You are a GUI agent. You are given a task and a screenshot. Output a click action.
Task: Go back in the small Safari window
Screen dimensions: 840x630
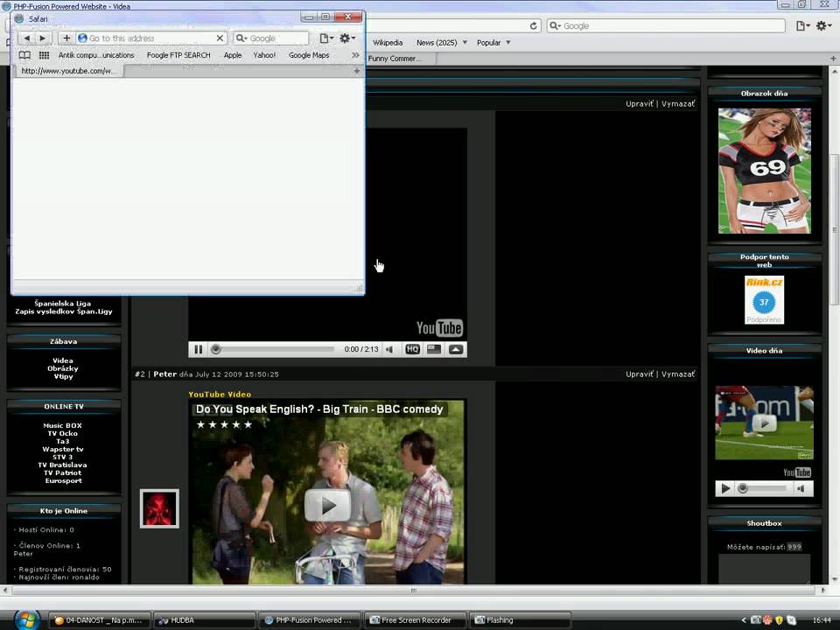click(26, 38)
